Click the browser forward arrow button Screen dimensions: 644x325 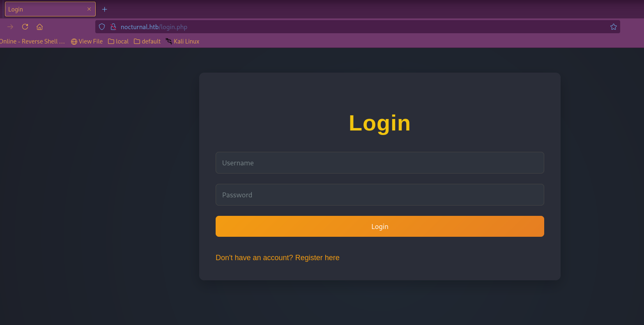(10, 27)
